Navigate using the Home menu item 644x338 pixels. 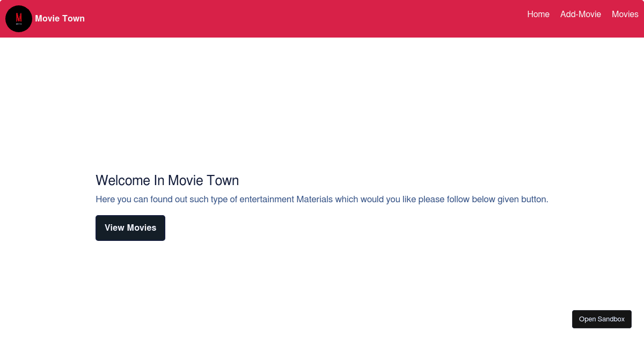point(538,14)
